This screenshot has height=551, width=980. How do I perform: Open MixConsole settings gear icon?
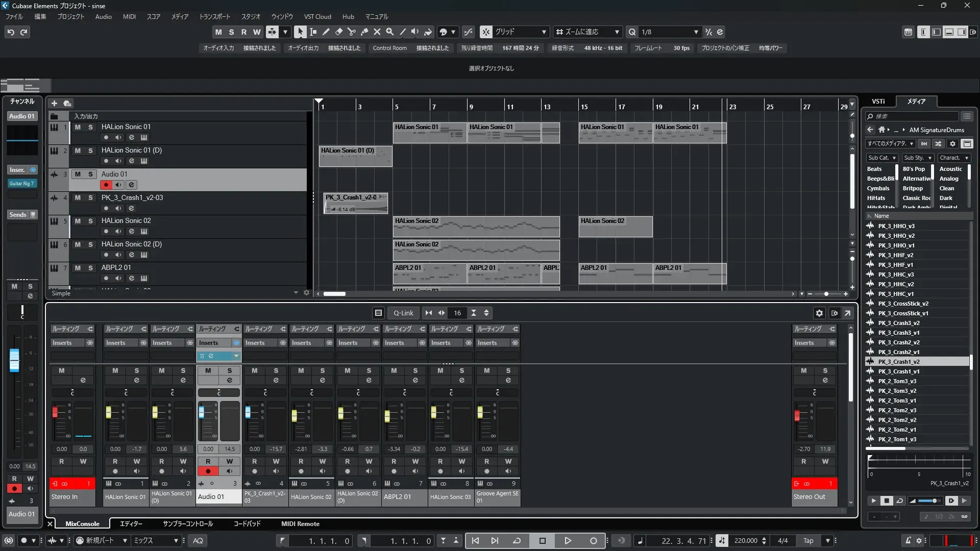[819, 313]
